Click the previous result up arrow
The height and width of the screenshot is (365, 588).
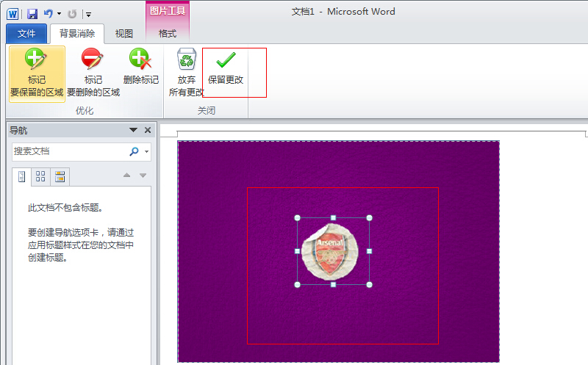point(126,175)
